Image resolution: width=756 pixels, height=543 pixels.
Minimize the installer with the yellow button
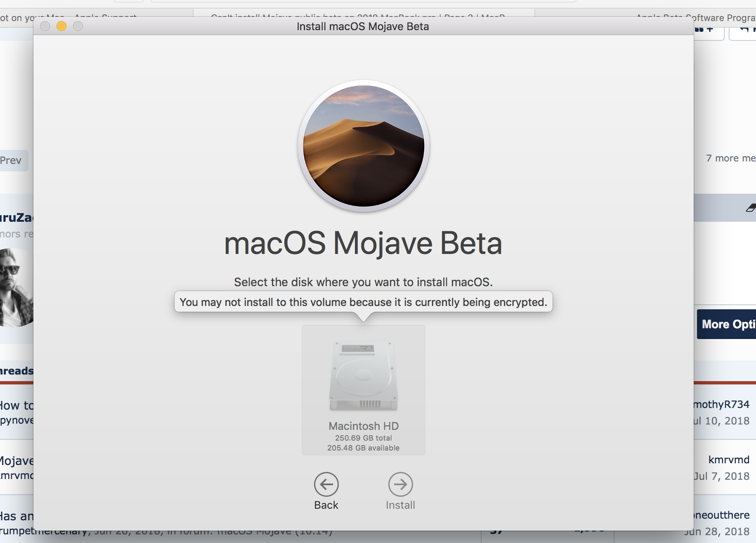[61, 26]
